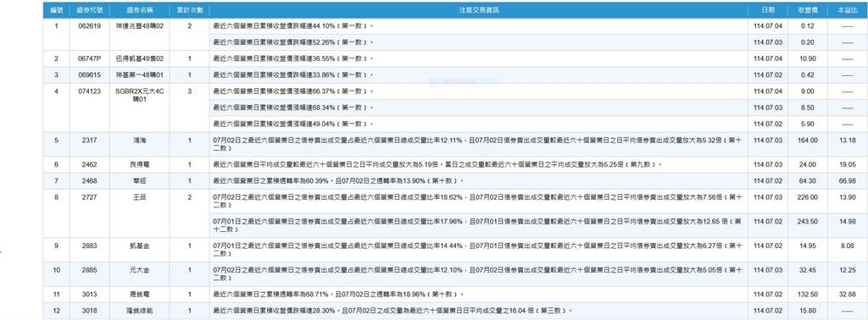Click security name SGBR2X元大4C購01
The image size is (868, 320).
(139, 95)
